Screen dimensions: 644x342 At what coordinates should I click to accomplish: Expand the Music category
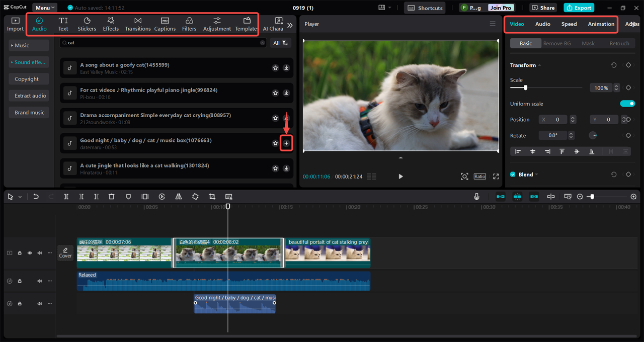point(29,45)
